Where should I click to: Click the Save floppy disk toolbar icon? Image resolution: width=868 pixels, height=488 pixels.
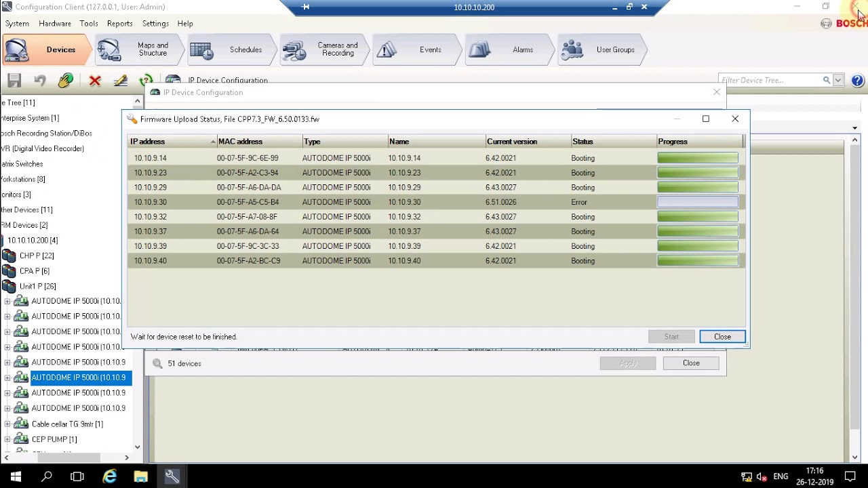tap(14, 81)
